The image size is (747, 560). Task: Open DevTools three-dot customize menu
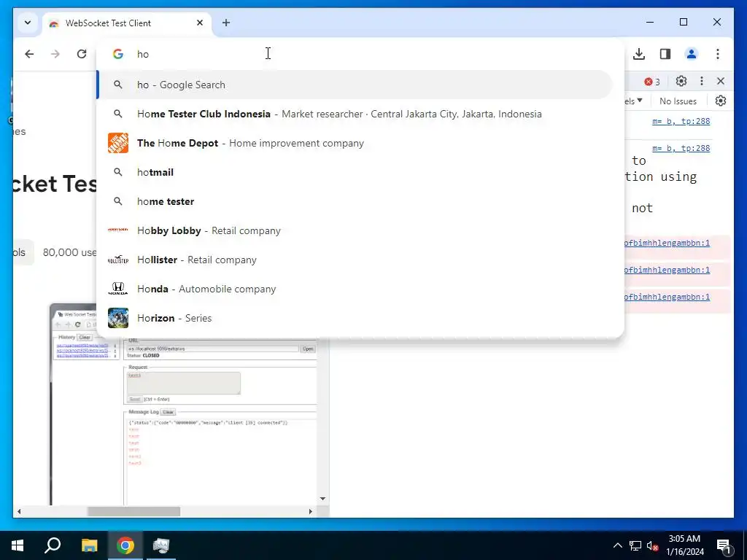701,81
